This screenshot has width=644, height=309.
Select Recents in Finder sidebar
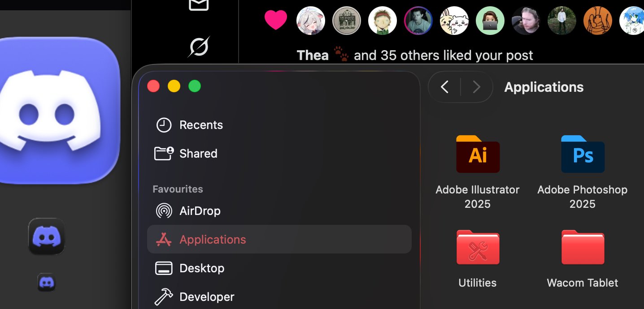click(279, 125)
